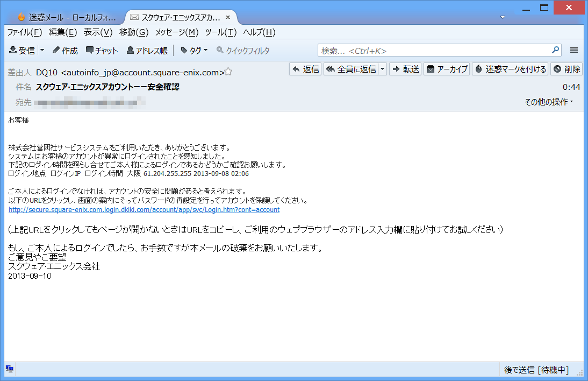Click 作成 to compose a new message
The image size is (588, 381).
65,51
